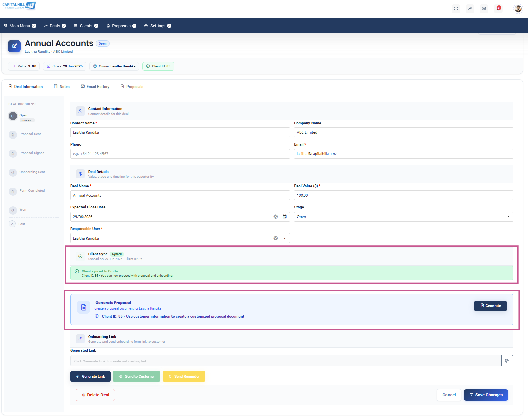Expand the Settings menu
The image size is (528, 420).
pyautogui.click(x=158, y=26)
